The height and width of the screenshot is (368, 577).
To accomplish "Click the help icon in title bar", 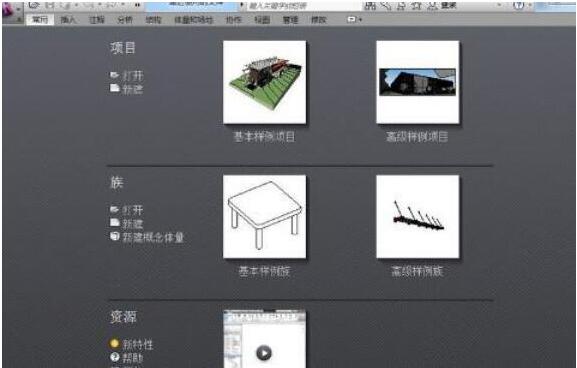I will tap(518, 5).
